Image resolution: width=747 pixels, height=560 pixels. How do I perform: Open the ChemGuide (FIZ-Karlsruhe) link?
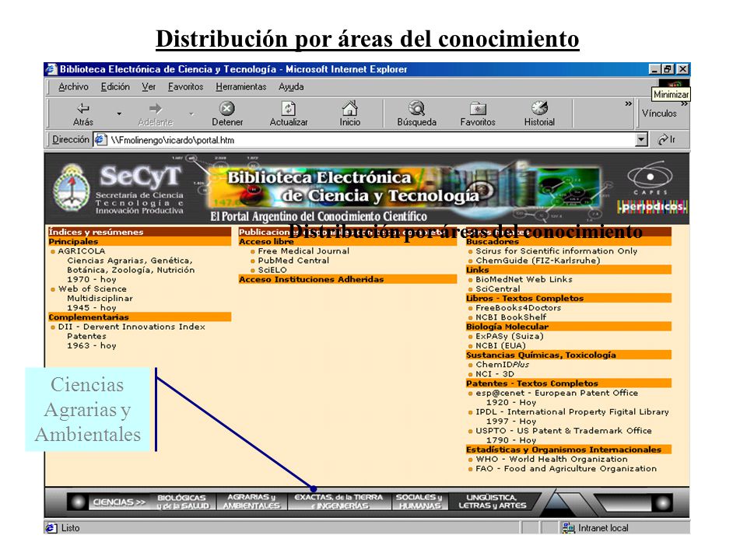[538, 261]
